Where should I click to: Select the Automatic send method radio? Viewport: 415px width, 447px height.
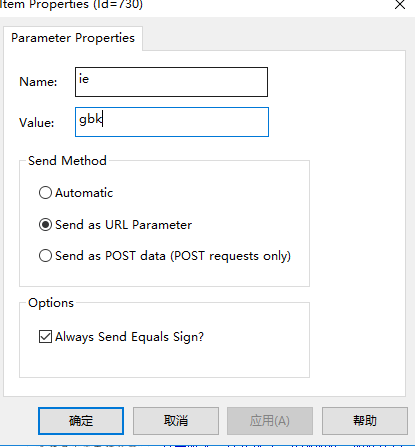pos(45,193)
